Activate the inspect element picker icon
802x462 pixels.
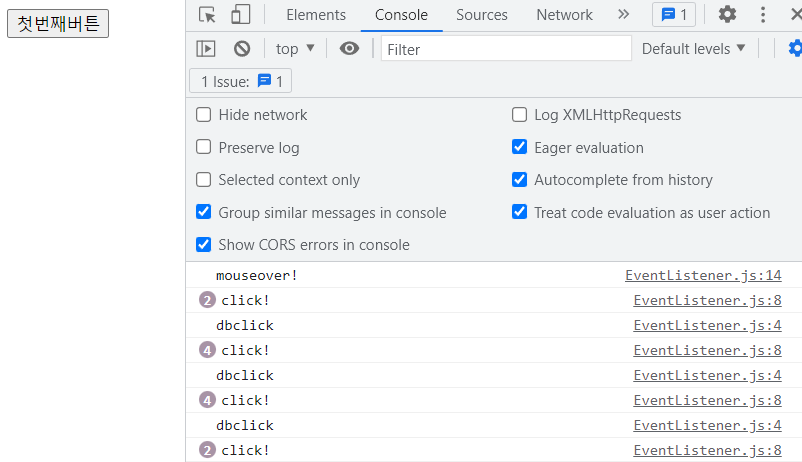pos(207,14)
